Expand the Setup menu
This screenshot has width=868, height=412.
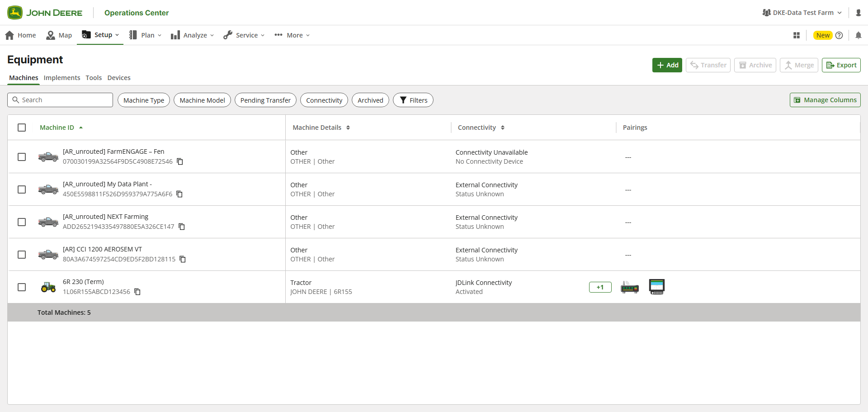100,35
